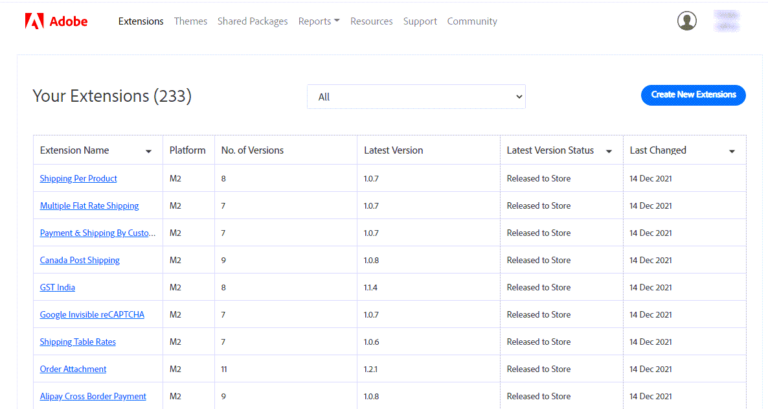Screen dimensions: 768x409
Task: Open the Extensions nav item
Action: pyautogui.click(x=141, y=21)
